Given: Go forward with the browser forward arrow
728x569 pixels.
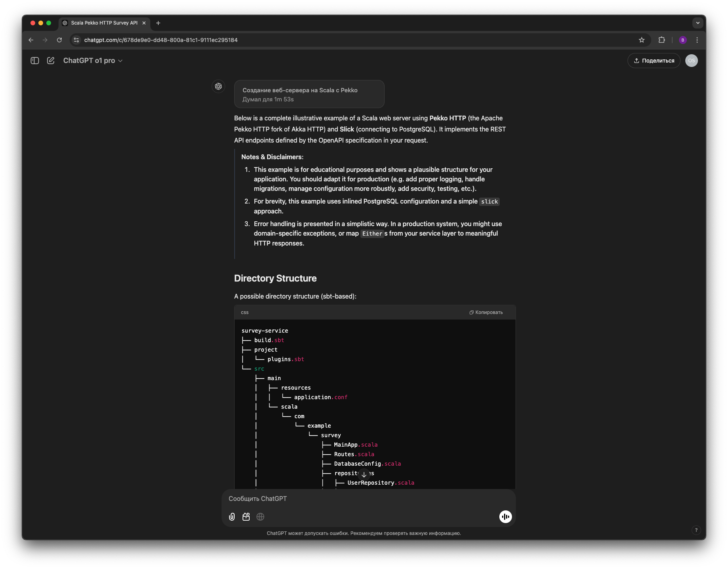Looking at the screenshot, I should click(x=45, y=40).
